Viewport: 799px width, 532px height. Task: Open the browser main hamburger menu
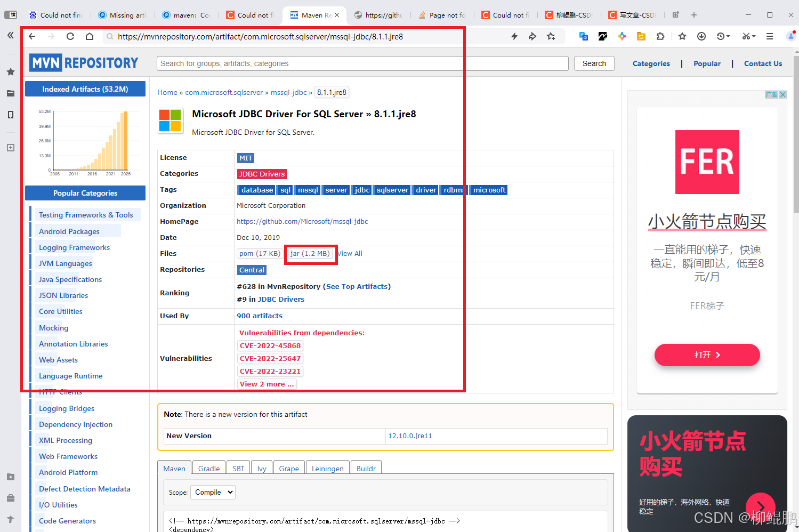[x=770, y=36]
